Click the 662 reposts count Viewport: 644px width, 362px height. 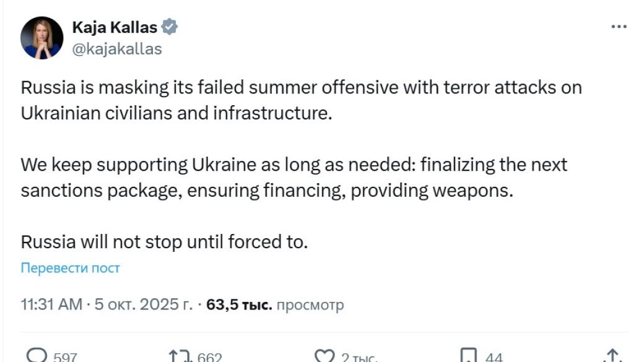tap(209, 357)
